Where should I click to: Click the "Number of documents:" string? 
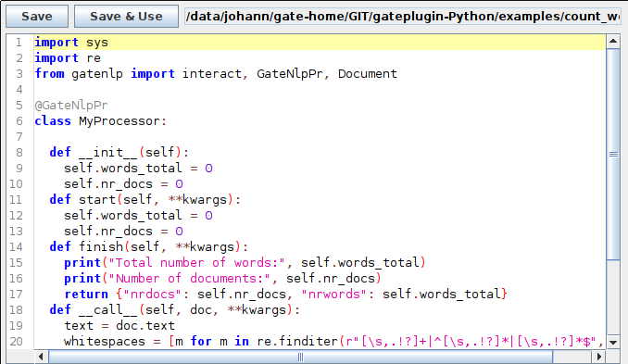pyautogui.click(x=190, y=278)
